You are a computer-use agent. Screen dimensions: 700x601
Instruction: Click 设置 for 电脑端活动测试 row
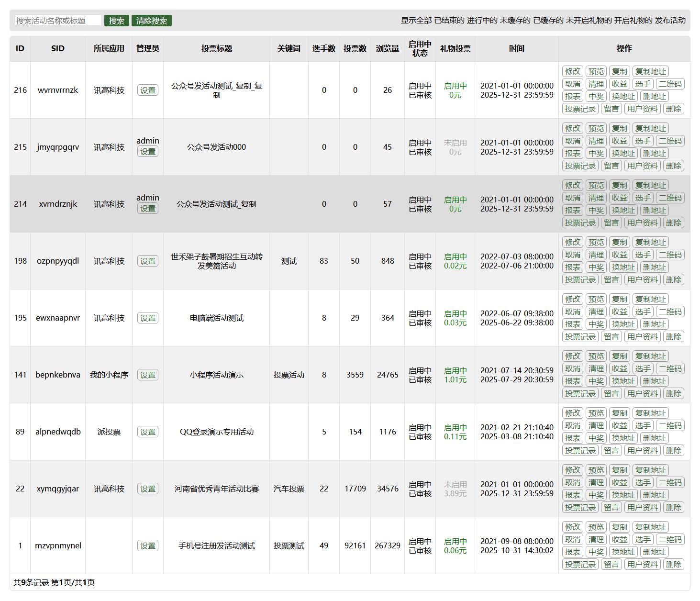coord(148,318)
